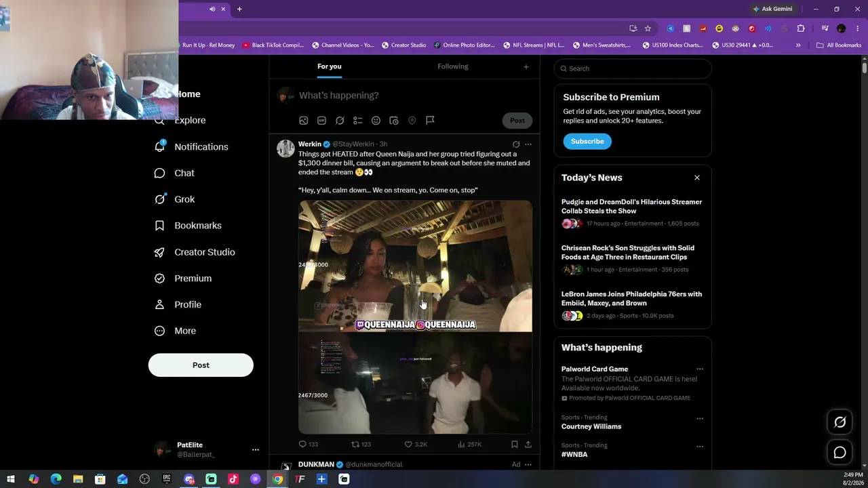Open the floating Grok button

840,422
